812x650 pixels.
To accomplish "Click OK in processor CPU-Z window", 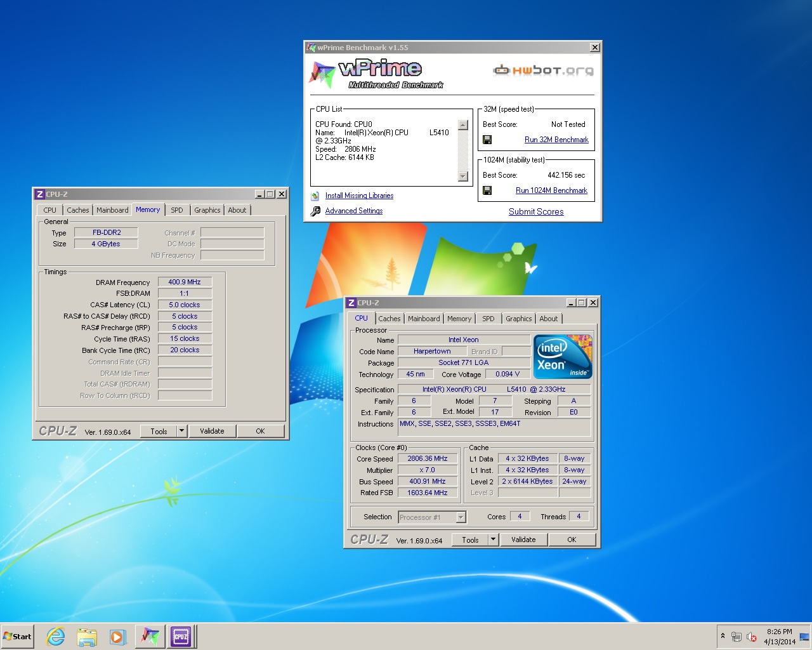I will tap(572, 540).
